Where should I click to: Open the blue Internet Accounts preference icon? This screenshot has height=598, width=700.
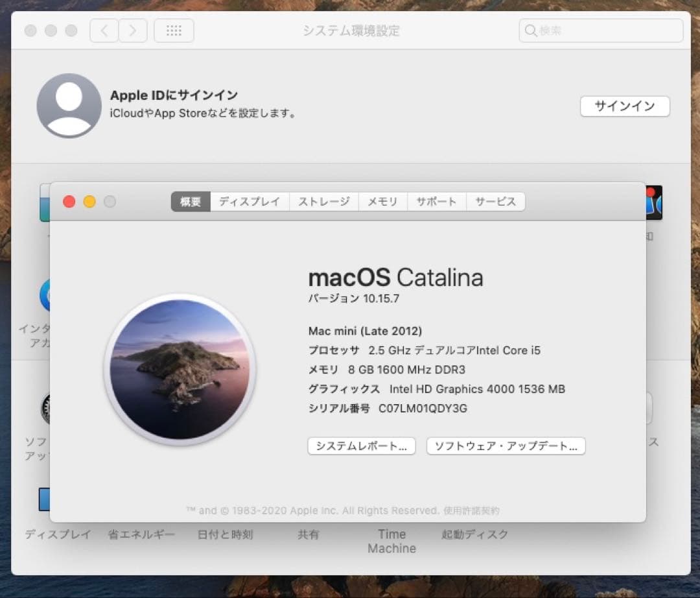[46, 296]
